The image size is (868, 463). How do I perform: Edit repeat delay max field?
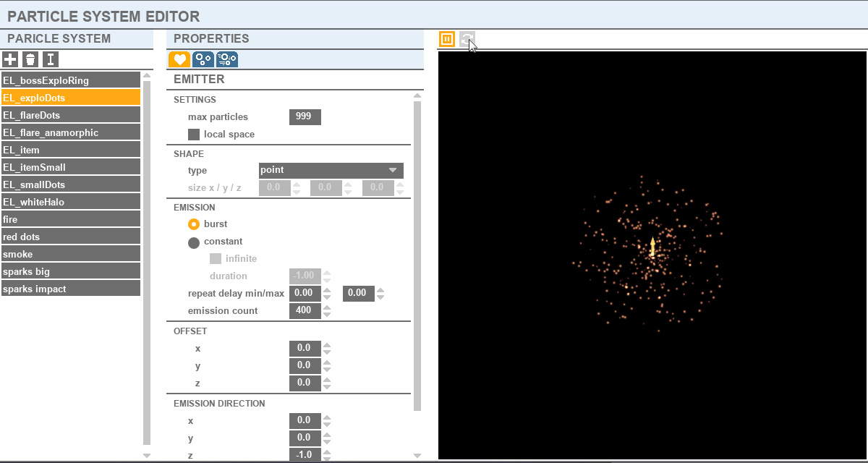(359, 293)
